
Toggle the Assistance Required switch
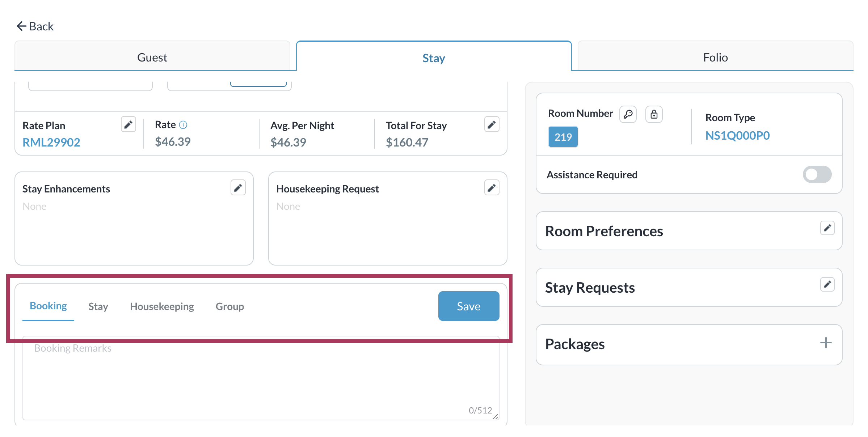click(817, 175)
